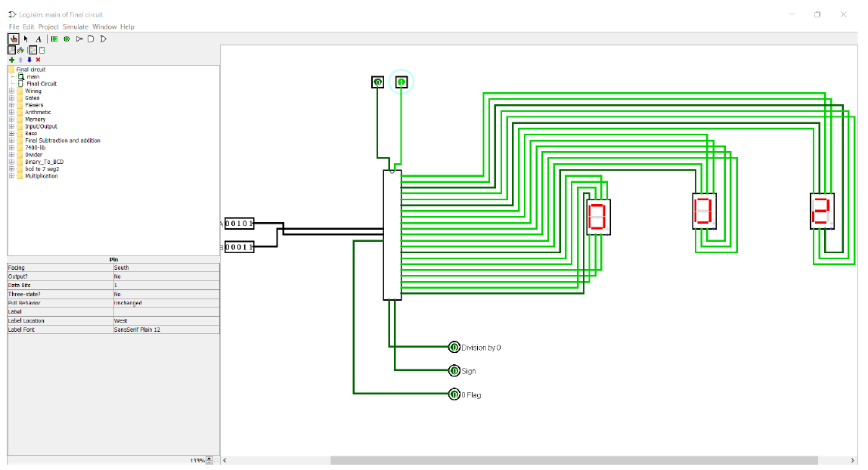Change the Data Bits property value
The height and width of the screenshot is (470, 868).
(166, 286)
